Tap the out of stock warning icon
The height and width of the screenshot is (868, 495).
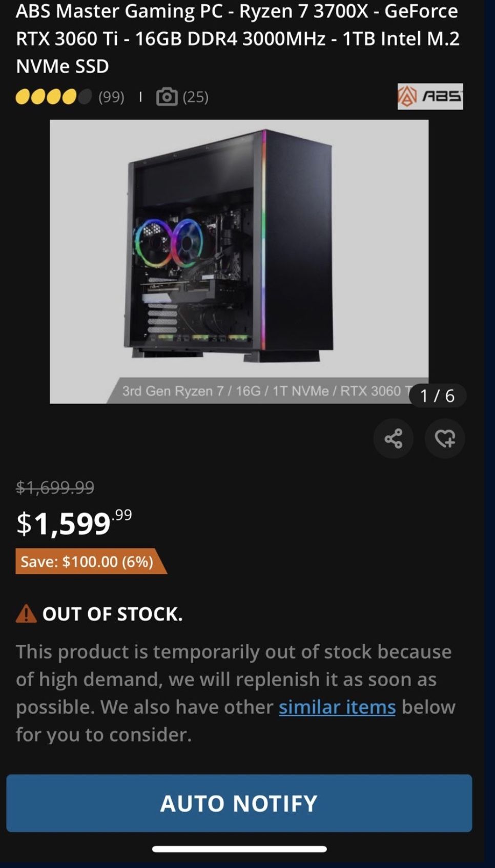tap(26, 613)
